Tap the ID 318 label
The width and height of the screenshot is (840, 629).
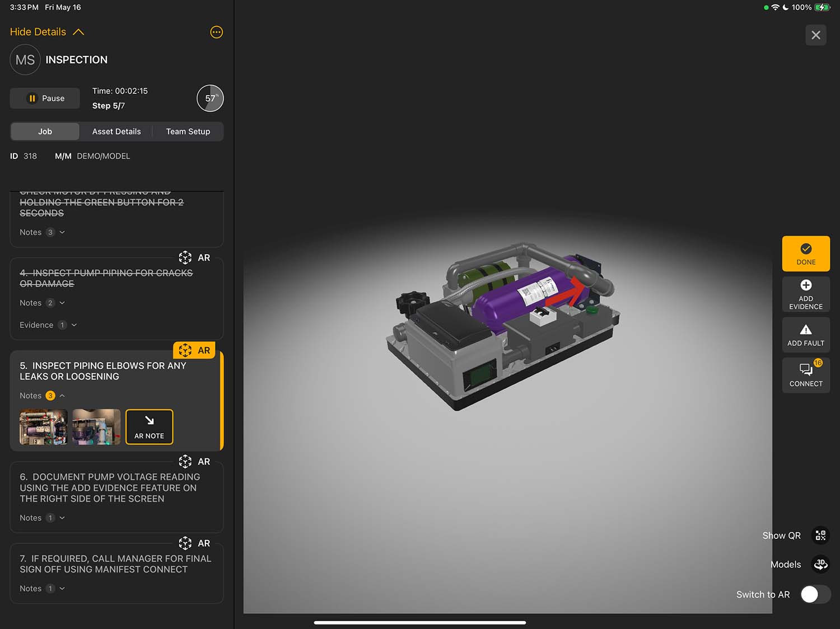point(24,156)
